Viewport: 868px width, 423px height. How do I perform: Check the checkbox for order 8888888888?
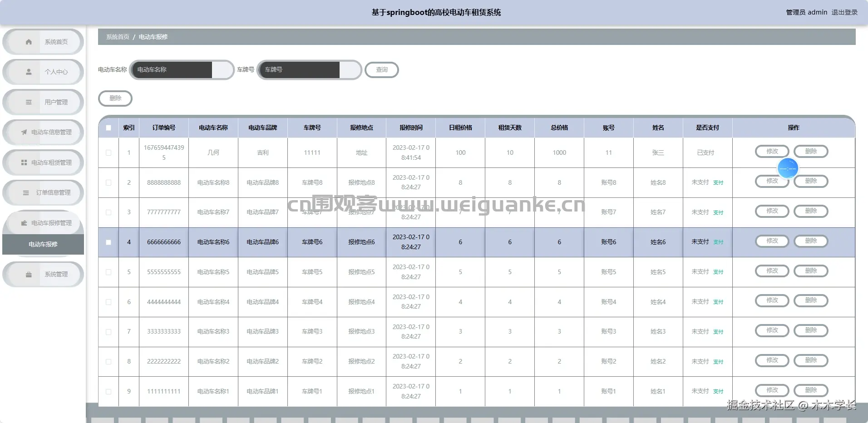click(x=108, y=182)
